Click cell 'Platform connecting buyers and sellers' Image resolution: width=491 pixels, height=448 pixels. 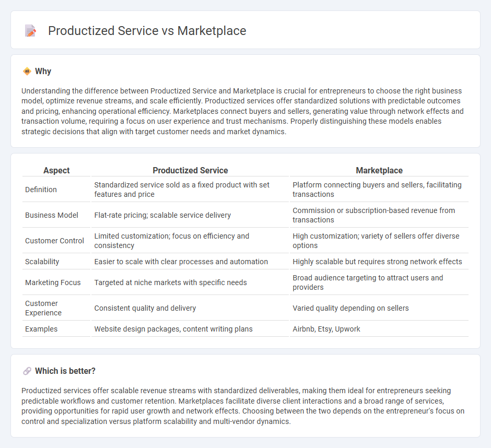click(379, 190)
